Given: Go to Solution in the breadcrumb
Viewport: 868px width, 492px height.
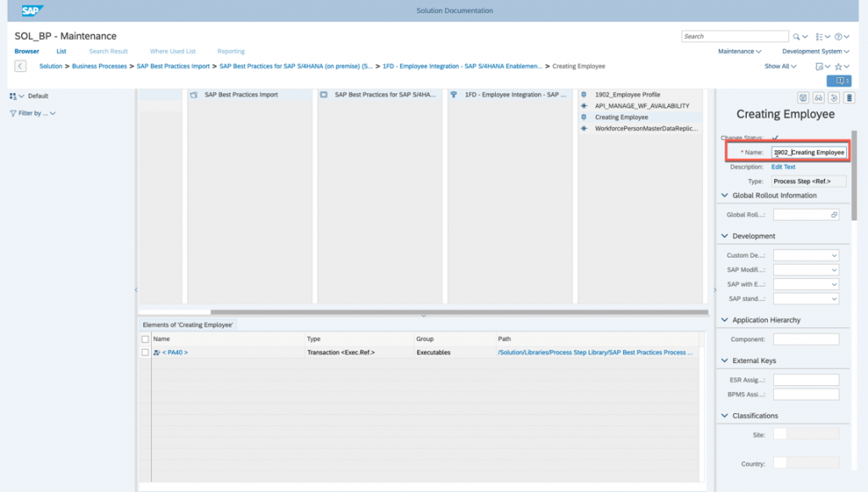Looking at the screenshot, I should (x=51, y=66).
